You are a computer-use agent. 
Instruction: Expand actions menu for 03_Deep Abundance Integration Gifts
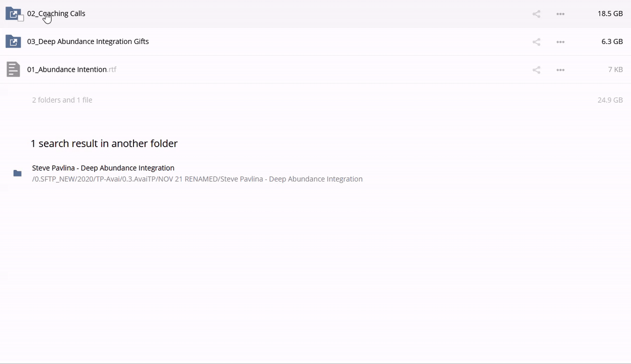[560, 42]
